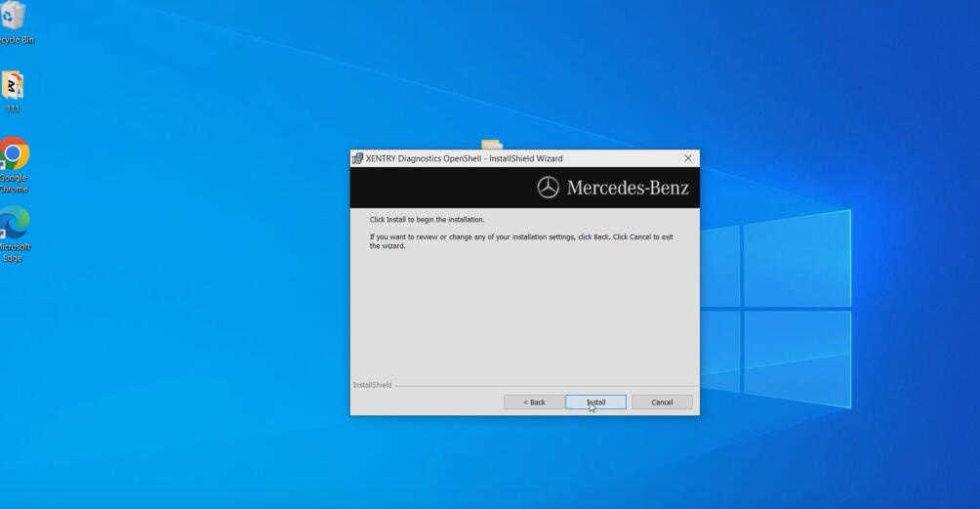
Task: Click the "InstallShield" label at the dialog's bottom-left
Action: (x=373, y=385)
